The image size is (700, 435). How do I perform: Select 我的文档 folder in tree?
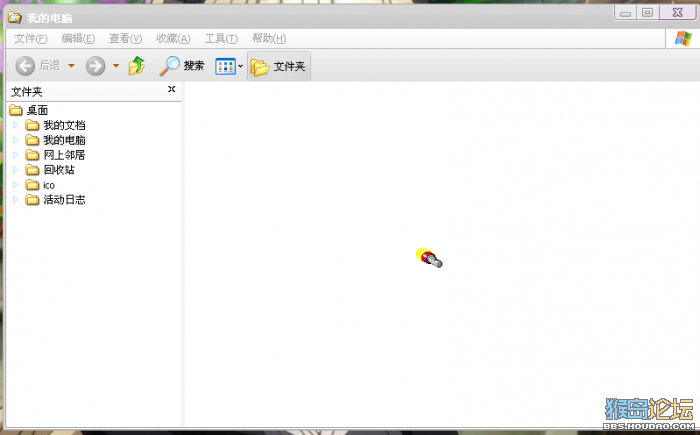point(64,125)
